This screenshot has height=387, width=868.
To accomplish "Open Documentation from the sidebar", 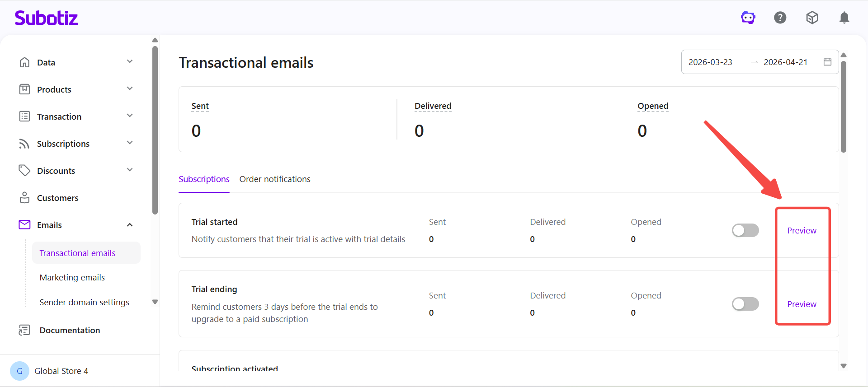I will pos(70,330).
